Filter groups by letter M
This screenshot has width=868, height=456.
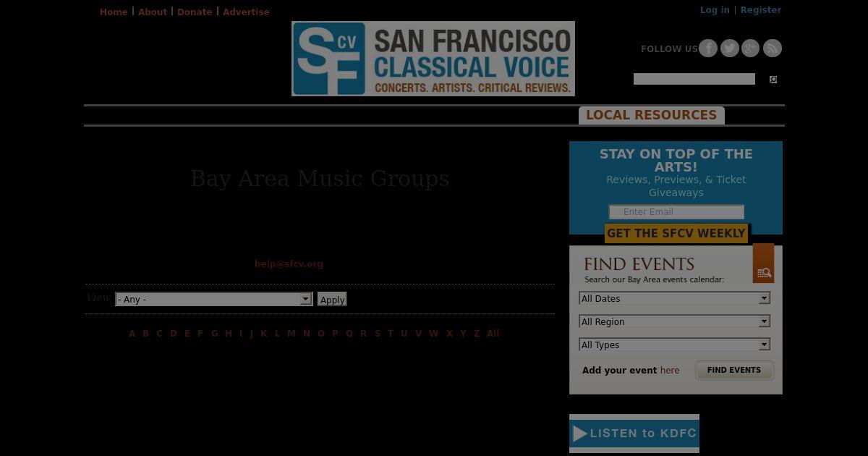(292, 334)
